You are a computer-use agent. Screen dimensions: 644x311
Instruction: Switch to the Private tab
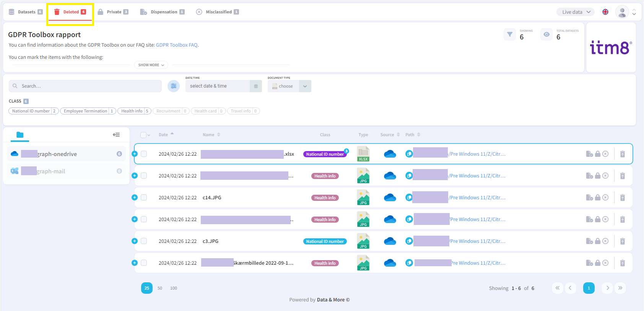point(113,12)
